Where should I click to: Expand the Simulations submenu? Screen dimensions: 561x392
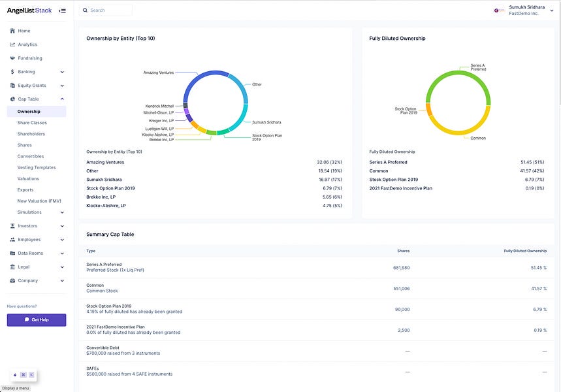[63, 212]
